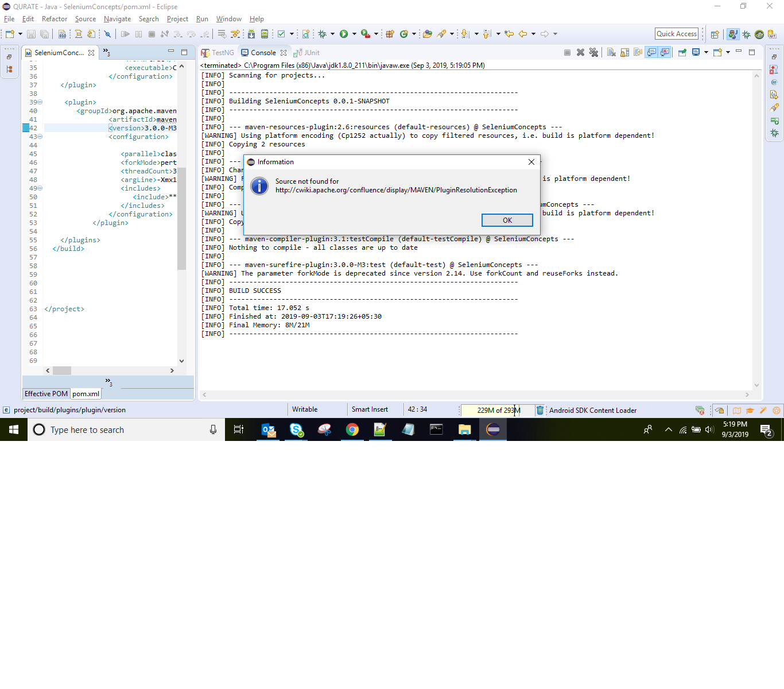Switch to the TestNG tab
Image resolution: width=784 pixels, height=689 pixels.
tap(218, 53)
